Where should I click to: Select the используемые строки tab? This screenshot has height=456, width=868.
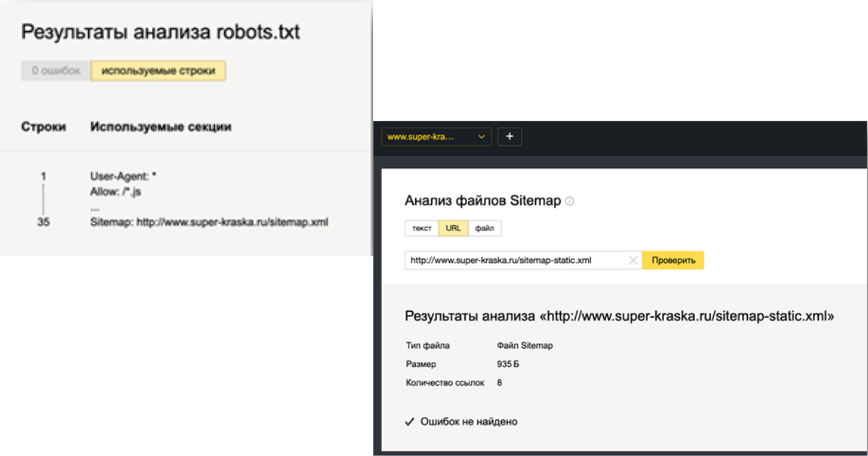[x=158, y=71]
